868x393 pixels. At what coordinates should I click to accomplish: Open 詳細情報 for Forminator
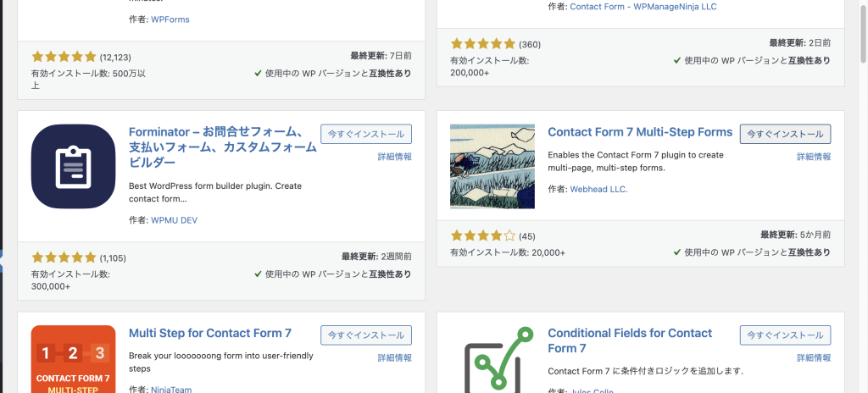pos(395,157)
